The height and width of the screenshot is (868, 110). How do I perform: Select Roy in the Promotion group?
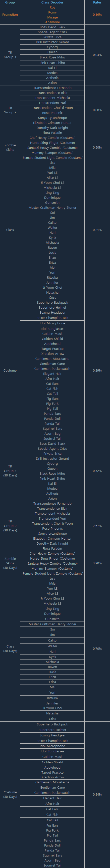52,7
